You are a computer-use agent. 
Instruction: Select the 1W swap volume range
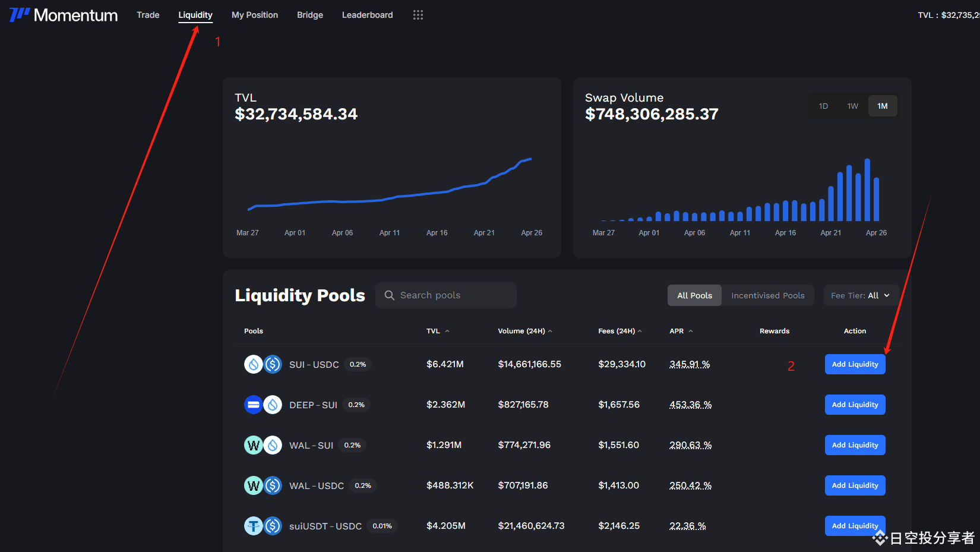(x=853, y=106)
